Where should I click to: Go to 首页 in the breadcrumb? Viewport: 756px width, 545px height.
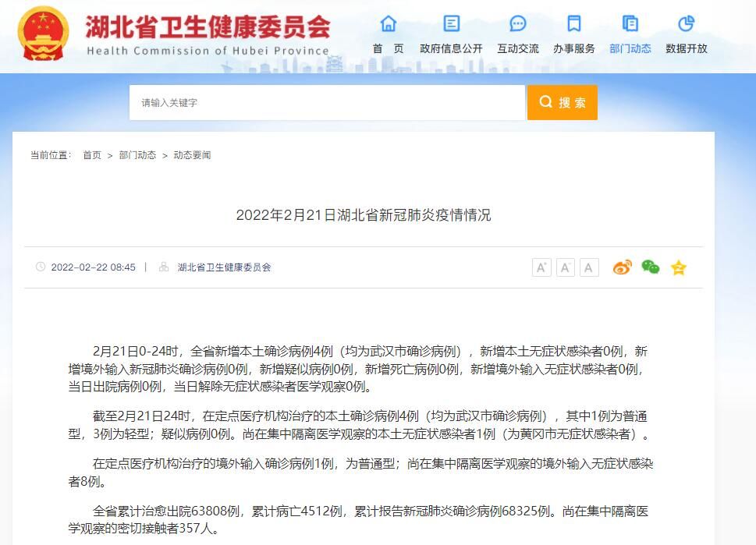(92, 155)
